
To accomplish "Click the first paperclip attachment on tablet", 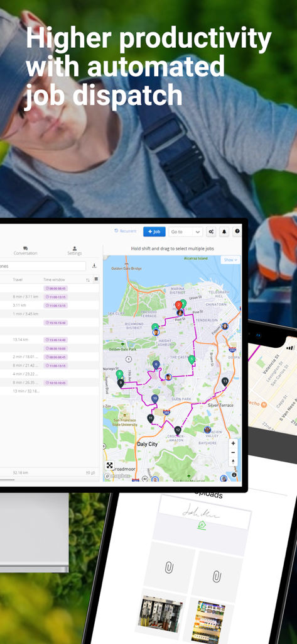I will pyautogui.click(x=169, y=568).
